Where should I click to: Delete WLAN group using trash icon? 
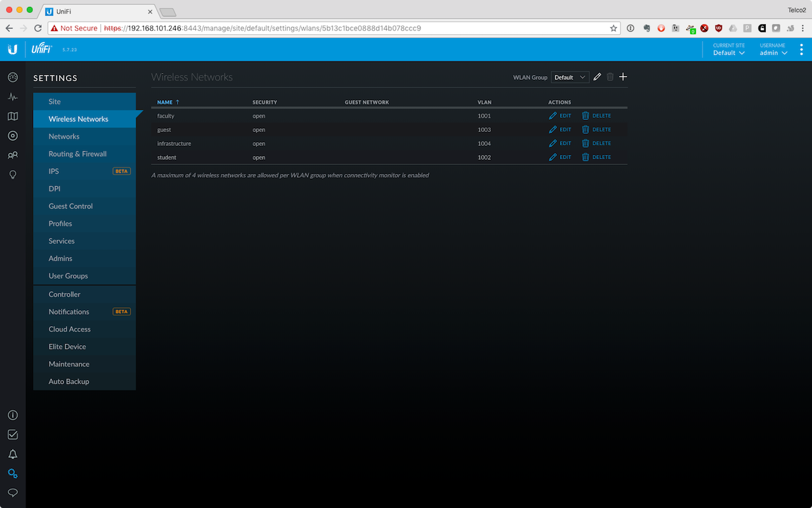tap(610, 77)
